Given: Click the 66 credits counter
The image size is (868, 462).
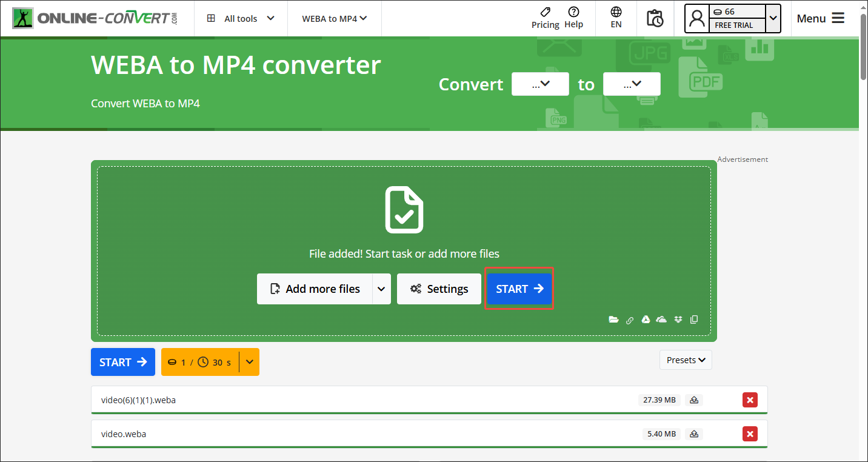Looking at the screenshot, I should [724, 12].
